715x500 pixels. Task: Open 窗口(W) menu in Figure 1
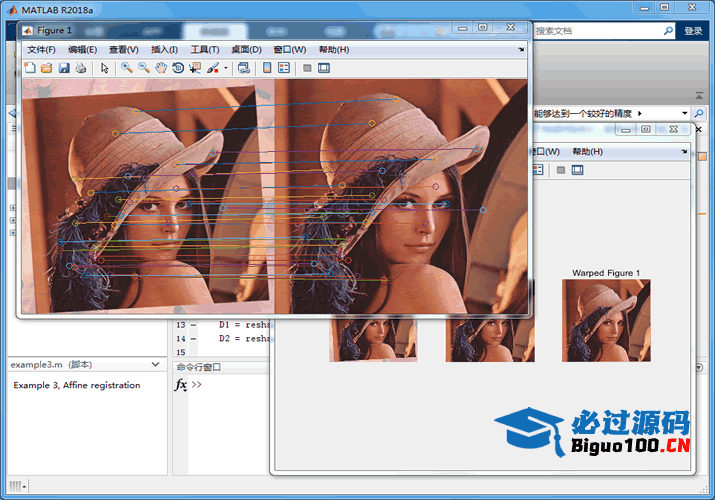pyautogui.click(x=290, y=49)
